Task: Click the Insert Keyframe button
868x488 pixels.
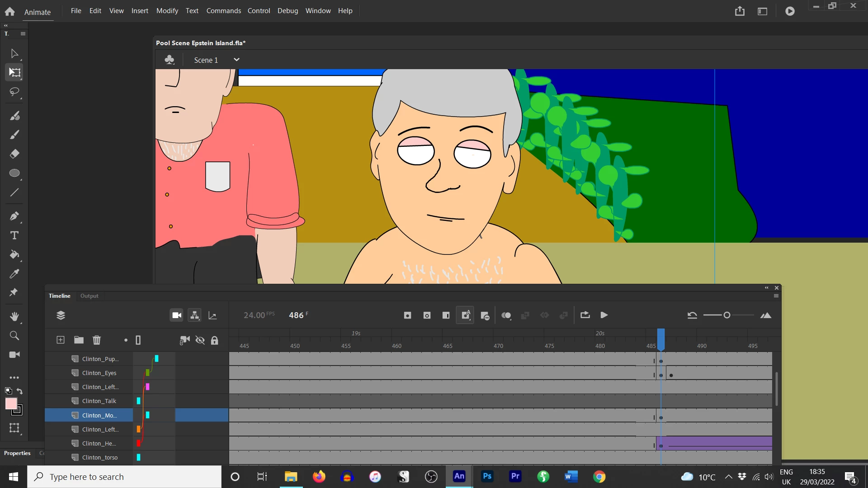Action: (x=407, y=315)
